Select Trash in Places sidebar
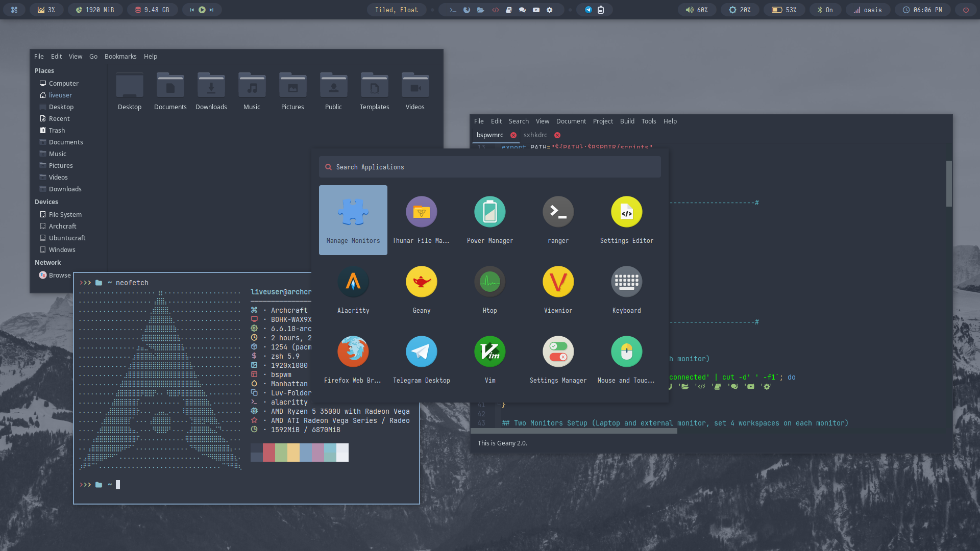This screenshot has width=980, height=551. [x=57, y=131]
